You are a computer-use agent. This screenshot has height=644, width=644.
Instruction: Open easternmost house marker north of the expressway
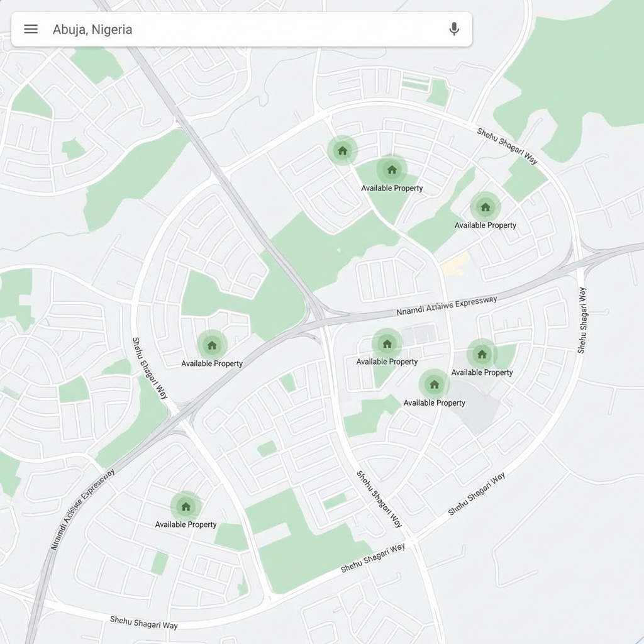(x=485, y=207)
